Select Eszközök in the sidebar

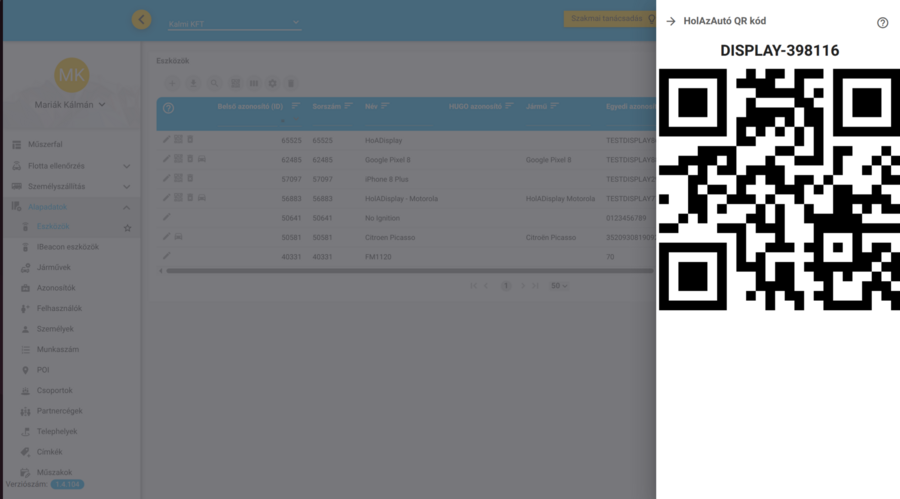pos(53,226)
